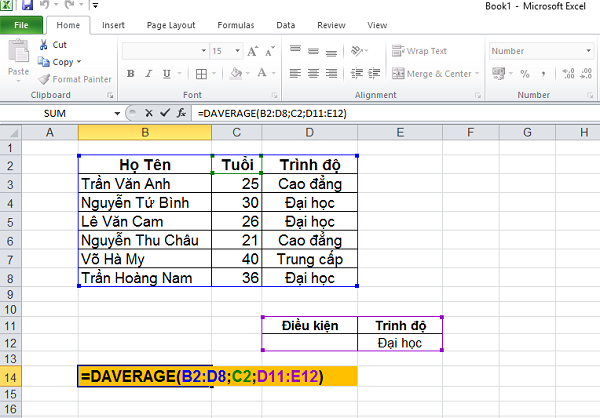600x418 pixels.
Task: Align text right
Action: 331,73
